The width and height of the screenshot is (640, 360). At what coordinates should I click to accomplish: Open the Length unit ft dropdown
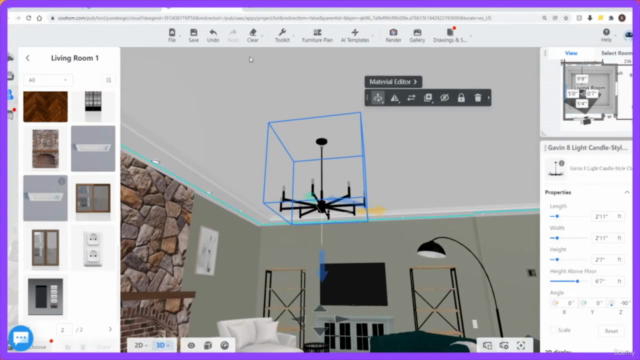pyautogui.click(x=620, y=216)
